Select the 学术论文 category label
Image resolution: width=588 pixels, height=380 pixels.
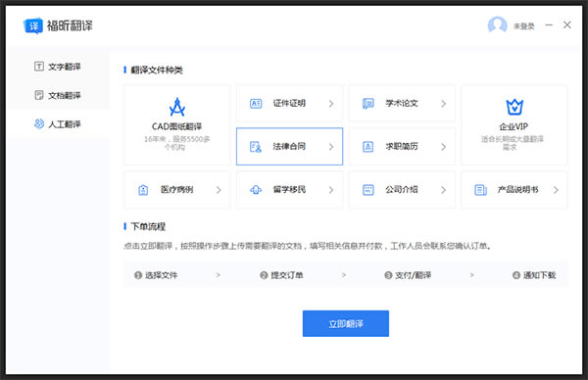click(402, 103)
